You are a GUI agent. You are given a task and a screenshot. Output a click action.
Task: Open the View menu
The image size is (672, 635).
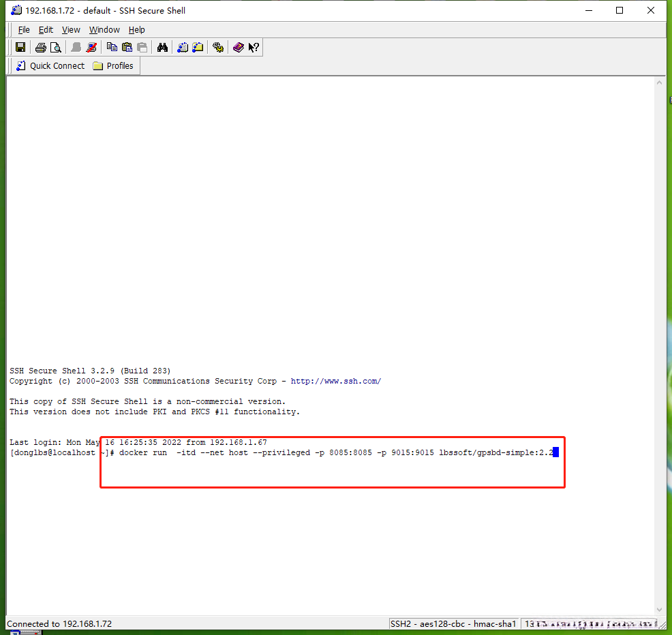[71, 29]
